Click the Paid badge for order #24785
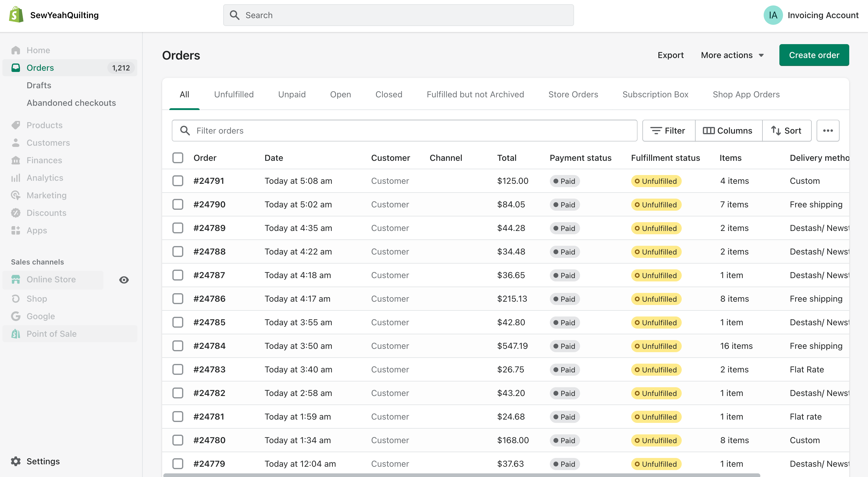Screen dimensions: 868x477 [564, 322]
